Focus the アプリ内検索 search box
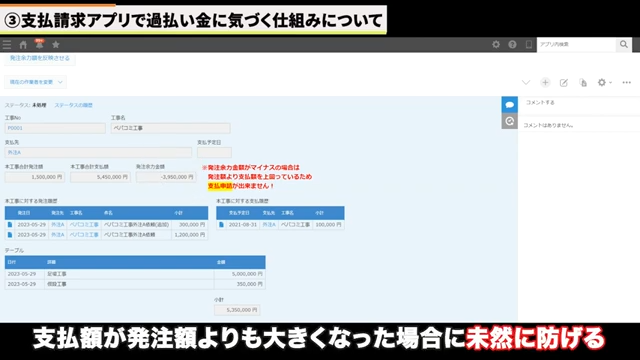Viewport: 640px width, 360px height. 576,44
